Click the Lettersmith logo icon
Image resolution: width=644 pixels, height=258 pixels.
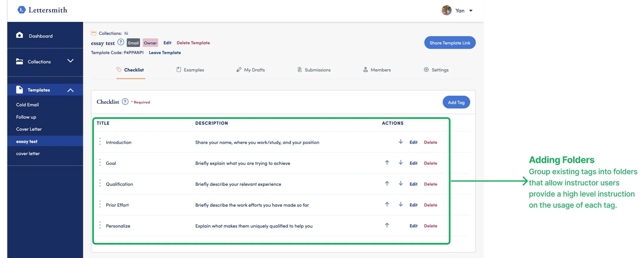[x=21, y=10]
